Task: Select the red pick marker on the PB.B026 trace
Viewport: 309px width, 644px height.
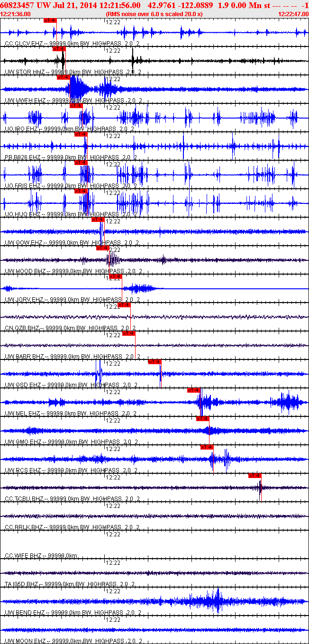Action: click(x=81, y=134)
